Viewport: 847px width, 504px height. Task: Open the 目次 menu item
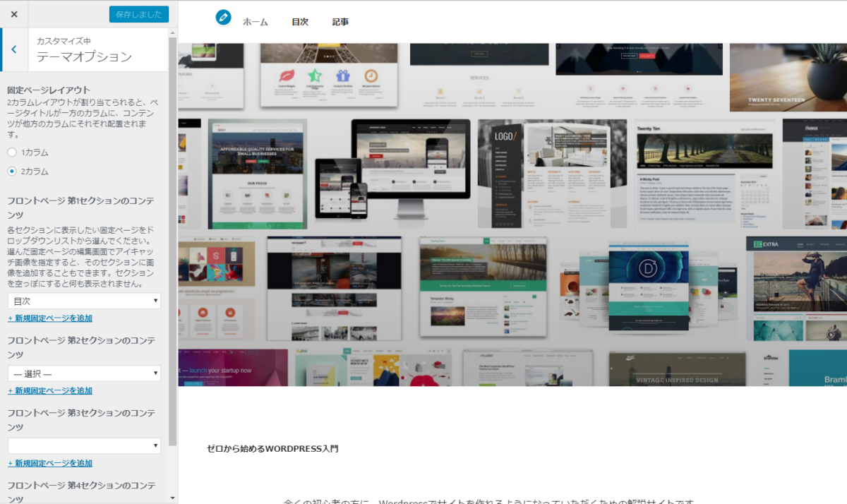click(300, 22)
